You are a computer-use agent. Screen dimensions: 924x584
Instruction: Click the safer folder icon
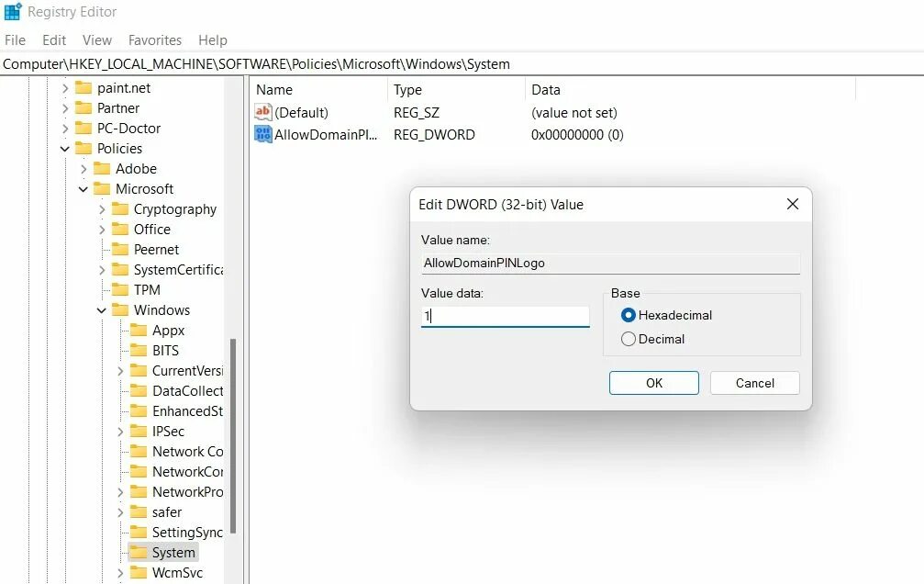139,512
